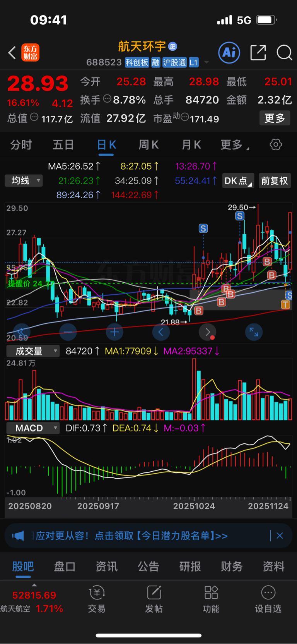The image size is (297, 644).
Task: Open the Ai assistant icon
Action: click(229, 53)
